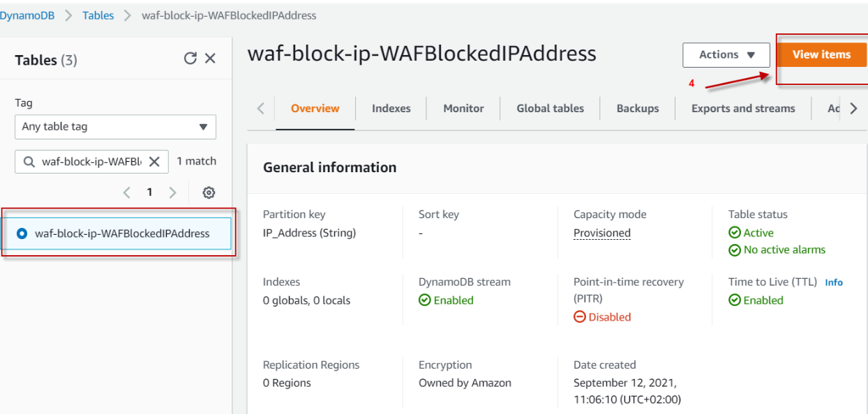Refresh the tables list

point(190,59)
